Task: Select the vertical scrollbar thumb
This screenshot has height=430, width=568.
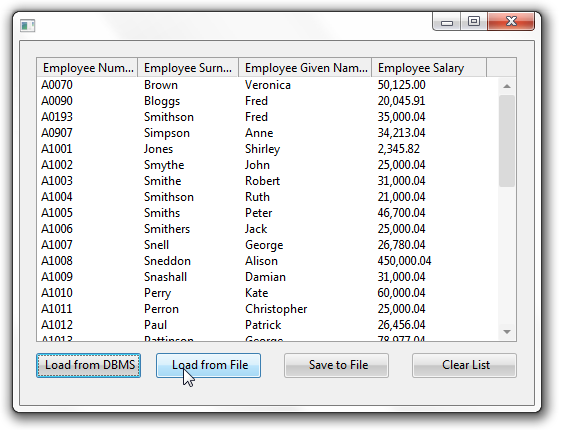Action: (507, 141)
